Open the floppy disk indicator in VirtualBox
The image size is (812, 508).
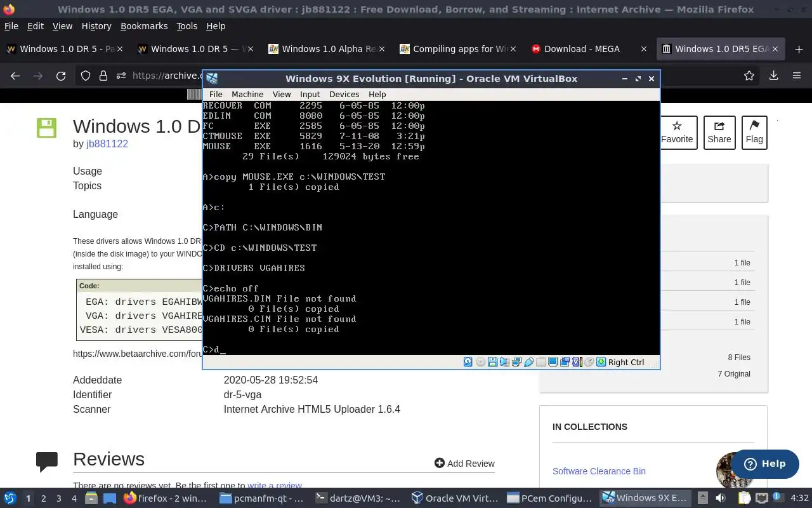[x=492, y=362]
